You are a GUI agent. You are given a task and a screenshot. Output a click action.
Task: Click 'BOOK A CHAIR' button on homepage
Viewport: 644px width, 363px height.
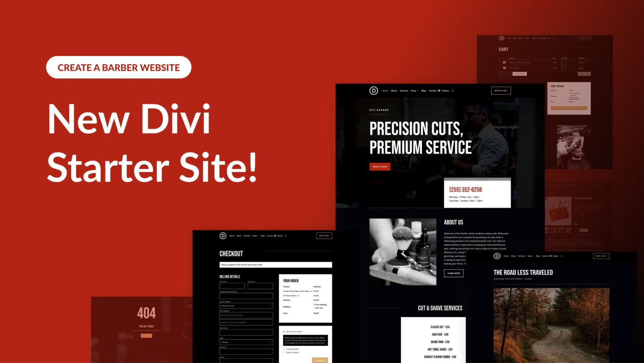(x=379, y=166)
